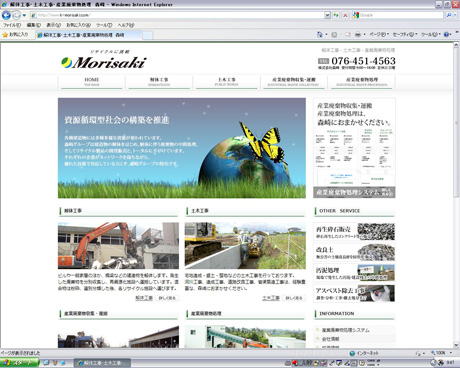Click the 解体工事 navigation item
The height and width of the screenshot is (368, 460).
pyautogui.click(x=159, y=82)
